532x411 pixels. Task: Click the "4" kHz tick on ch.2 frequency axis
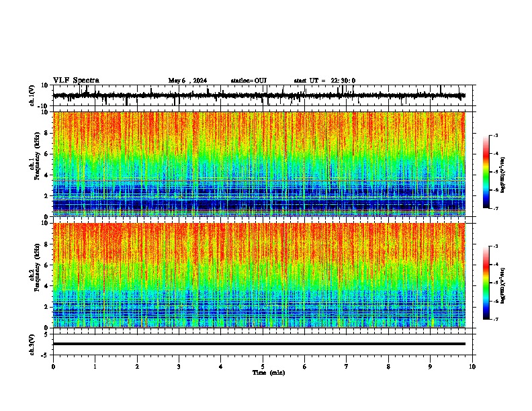(46, 286)
